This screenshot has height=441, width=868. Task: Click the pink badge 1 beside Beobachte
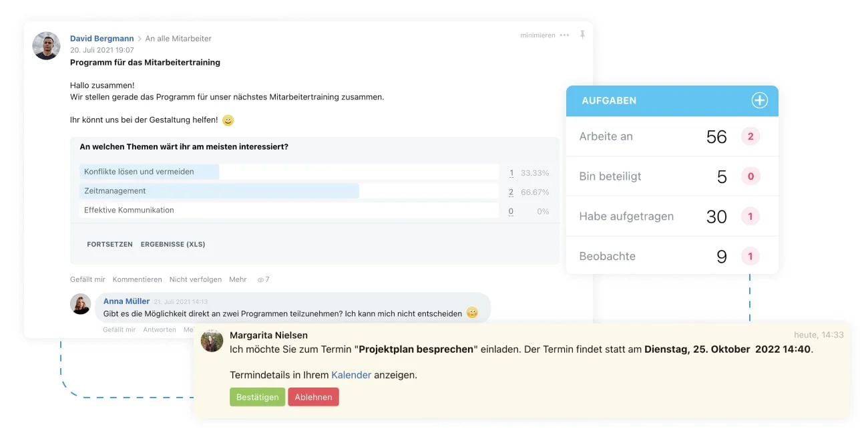click(750, 256)
